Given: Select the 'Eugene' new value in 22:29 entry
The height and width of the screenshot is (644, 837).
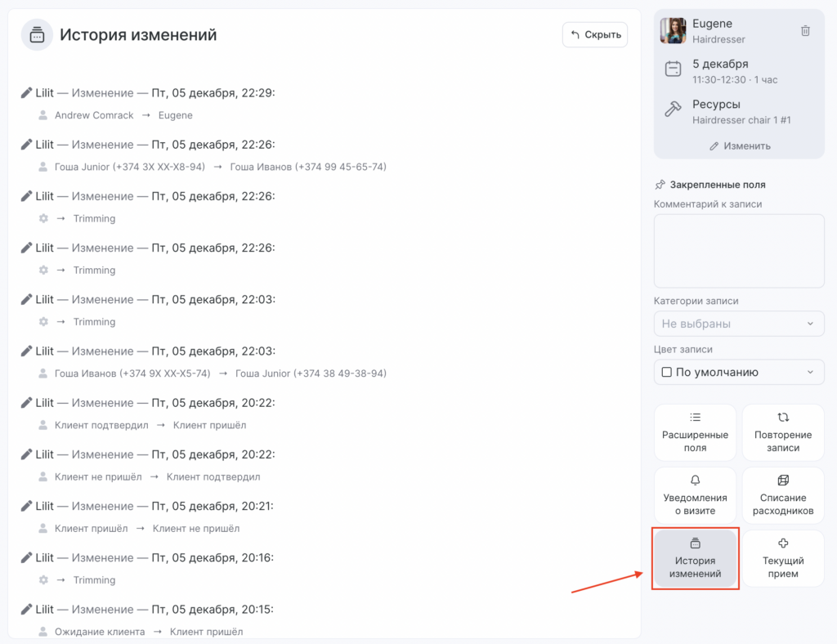Looking at the screenshot, I should pos(175,115).
